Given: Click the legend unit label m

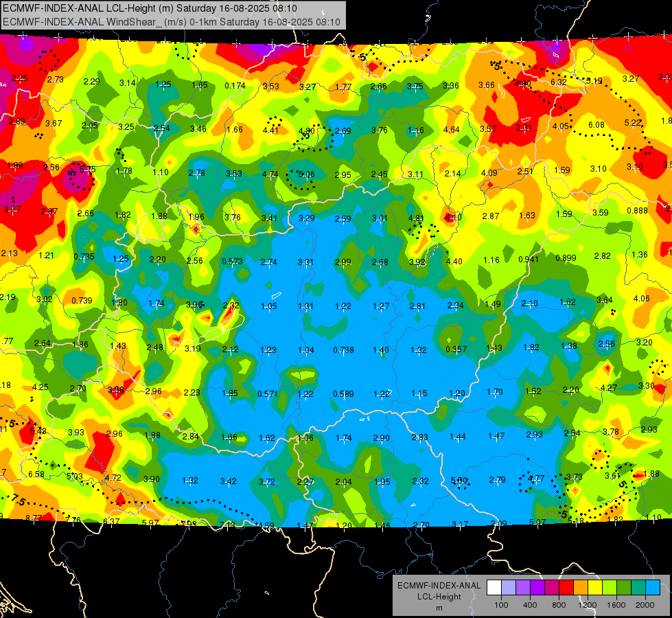Looking at the screenshot, I should (x=439, y=608).
